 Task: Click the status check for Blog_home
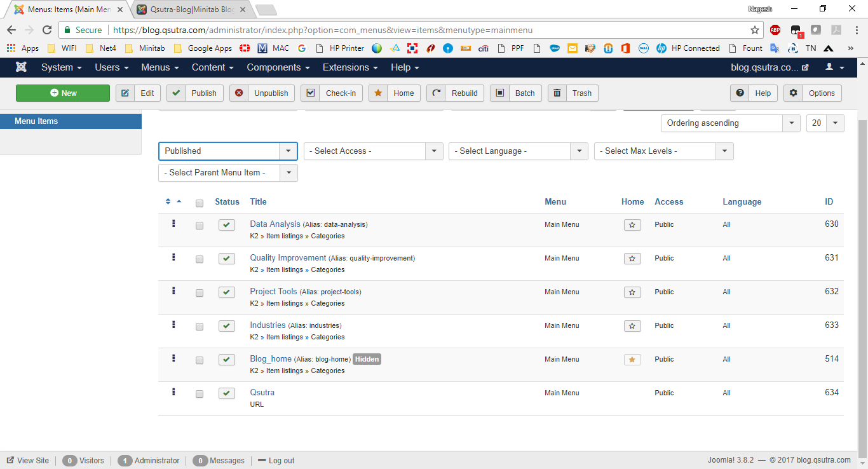click(227, 360)
